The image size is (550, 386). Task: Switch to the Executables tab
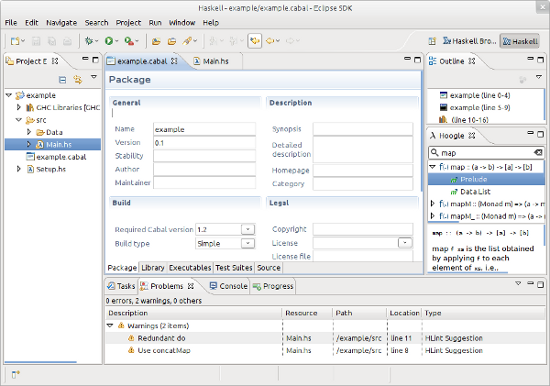click(190, 268)
